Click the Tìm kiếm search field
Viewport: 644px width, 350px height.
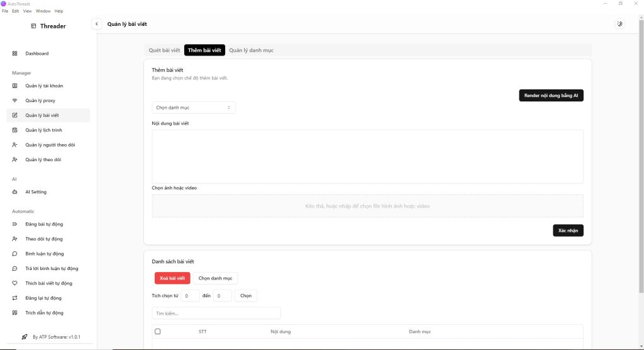(x=216, y=313)
